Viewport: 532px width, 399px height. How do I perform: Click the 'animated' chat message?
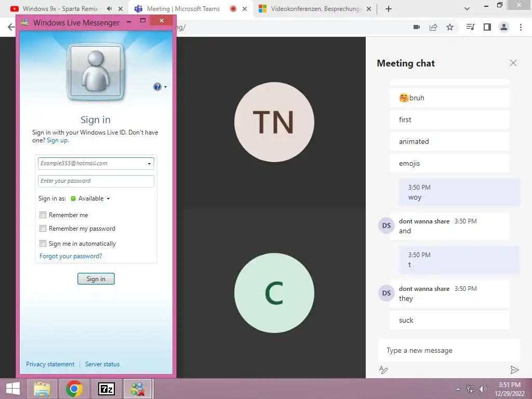449,141
